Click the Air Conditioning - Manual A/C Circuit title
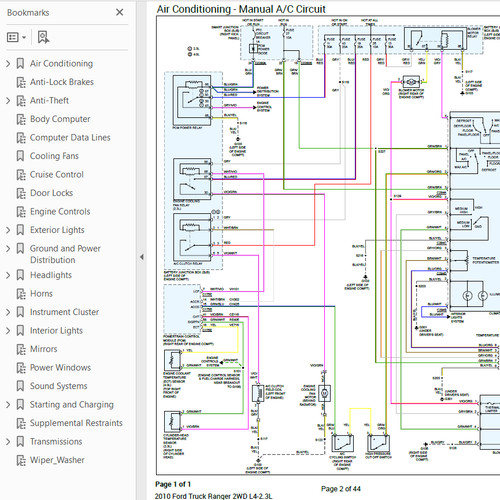Viewport: 500px width, 500px height. [241, 9]
